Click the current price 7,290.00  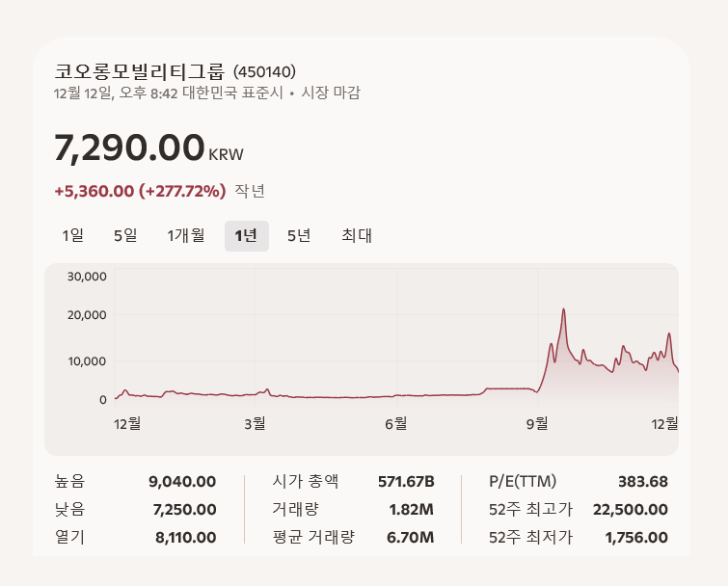coord(129,148)
